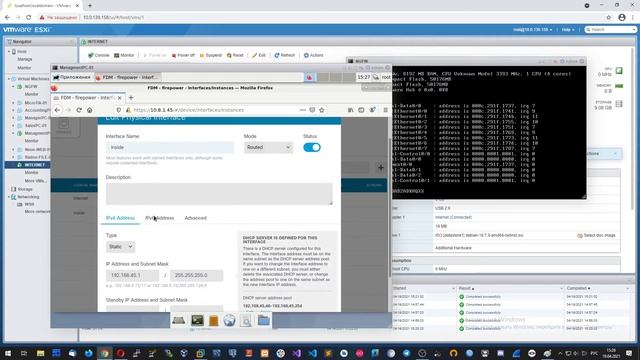Click the plus icon in FDM interfaces page

381,167
